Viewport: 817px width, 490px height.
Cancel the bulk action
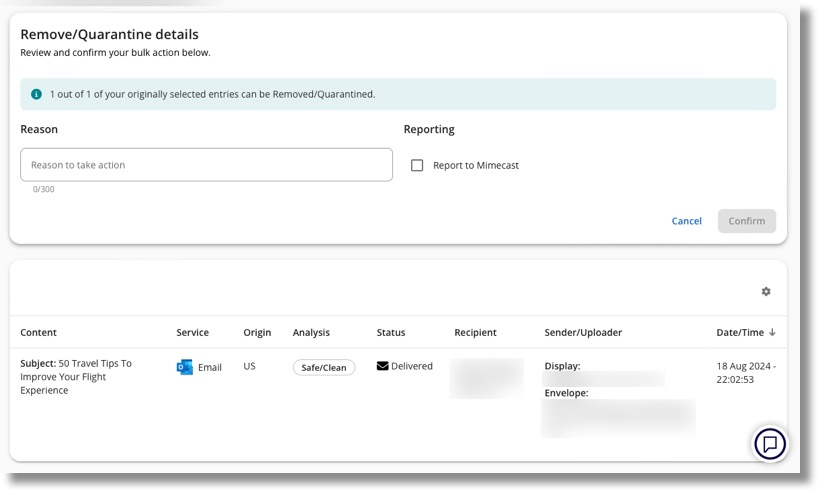pos(686,221)
